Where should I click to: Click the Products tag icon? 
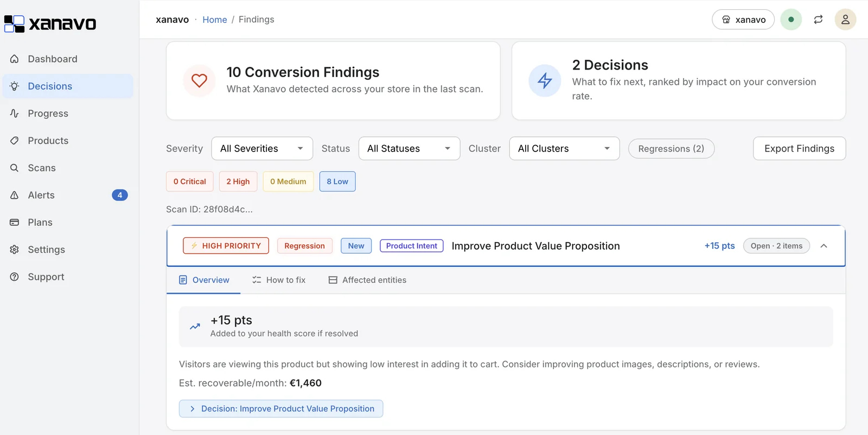[15, 140]
